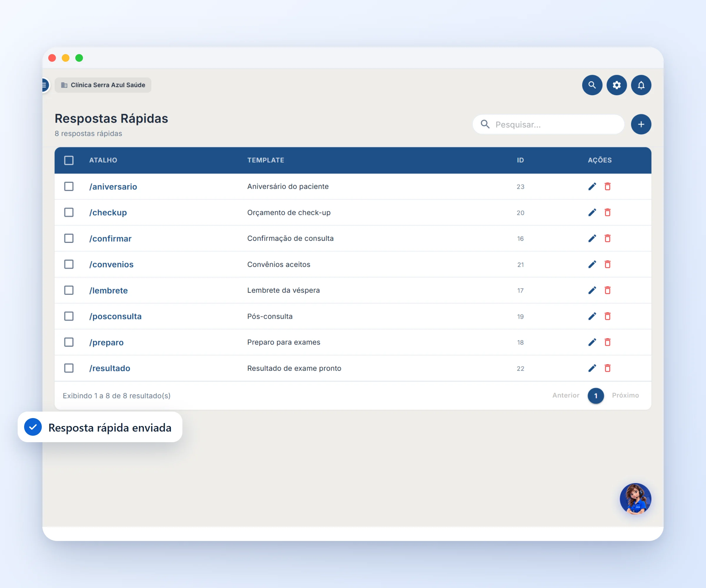The width and height of the screenshot is (706, 588).
Task: Sort by the ID column header
Action: (x=520, y=160)
